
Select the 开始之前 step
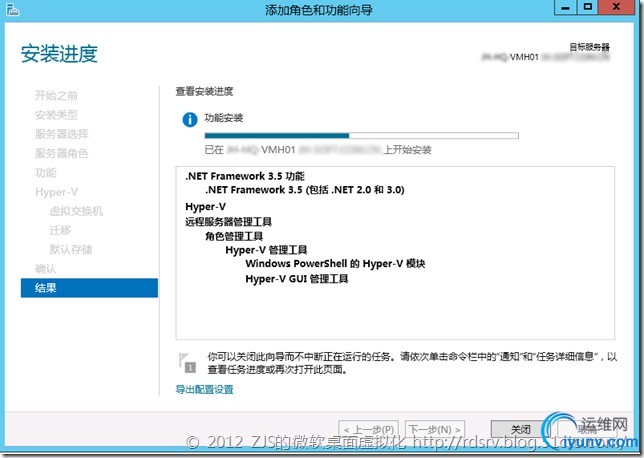(x=56, y=96)
